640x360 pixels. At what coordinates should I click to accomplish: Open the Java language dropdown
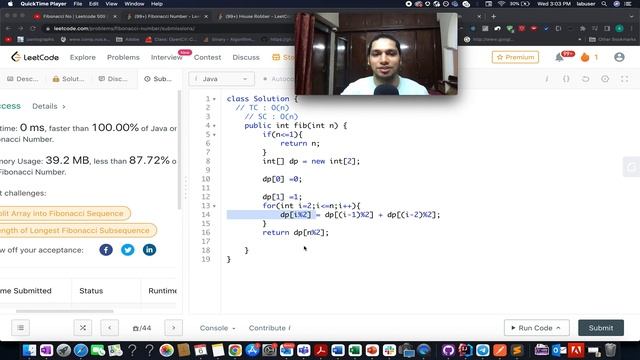(x=222, y=79)
